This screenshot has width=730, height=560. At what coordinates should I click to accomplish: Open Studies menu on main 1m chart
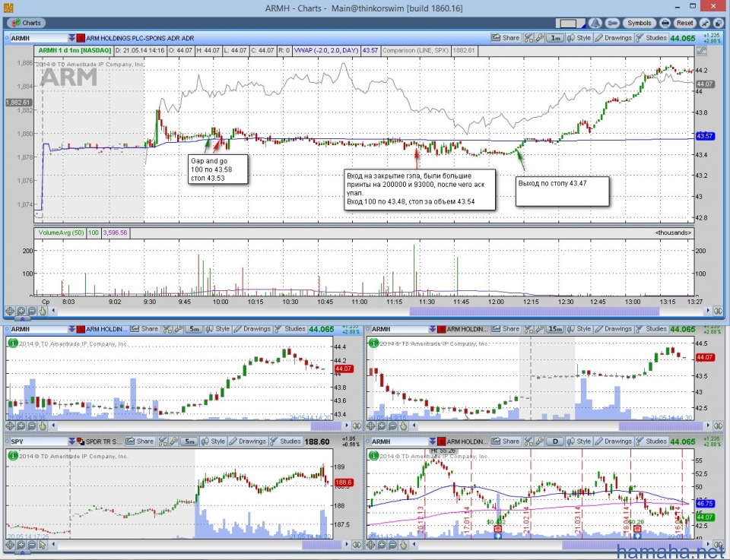pos(652,38)
